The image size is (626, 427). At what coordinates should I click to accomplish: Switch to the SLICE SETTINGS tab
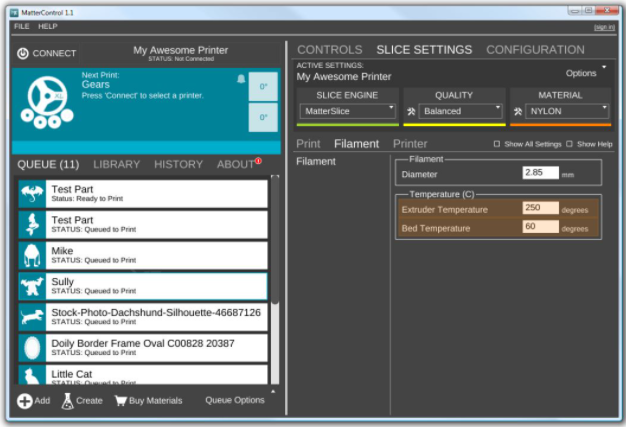(x=424, y=50)
